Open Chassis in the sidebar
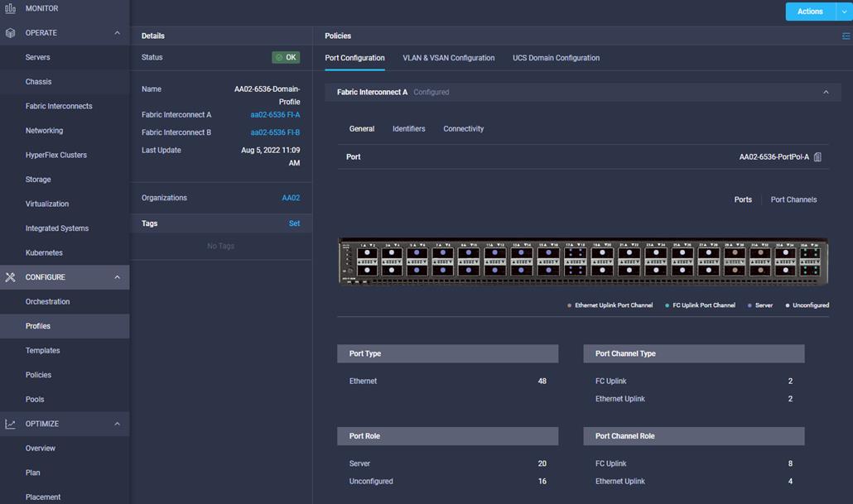The height and width of the screenshot is (504, 853). [x=39, y=82]
